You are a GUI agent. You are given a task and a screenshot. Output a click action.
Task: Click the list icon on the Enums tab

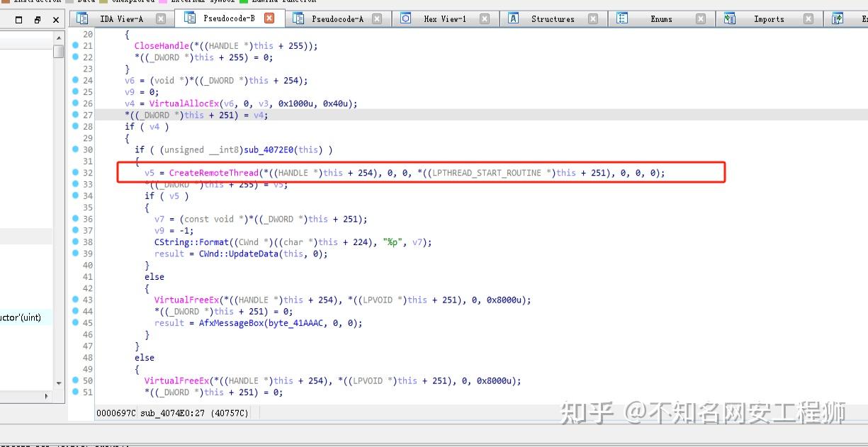pyautogui.click(x=622, y=18)
